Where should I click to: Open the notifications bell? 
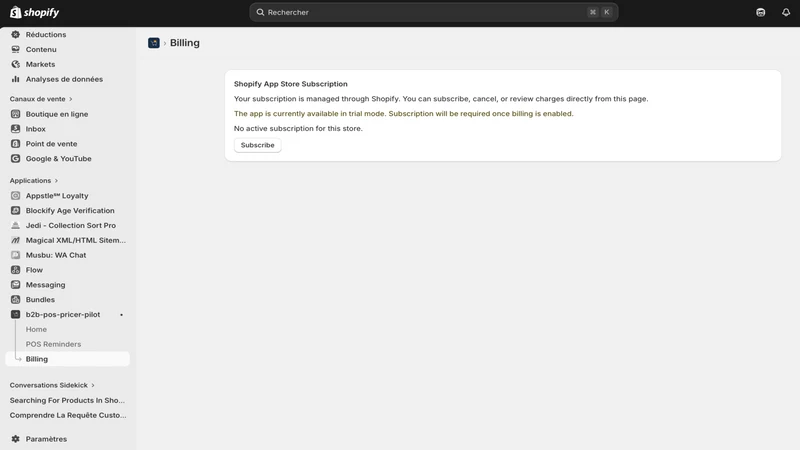pyautogui.click(x=786, y=12)
